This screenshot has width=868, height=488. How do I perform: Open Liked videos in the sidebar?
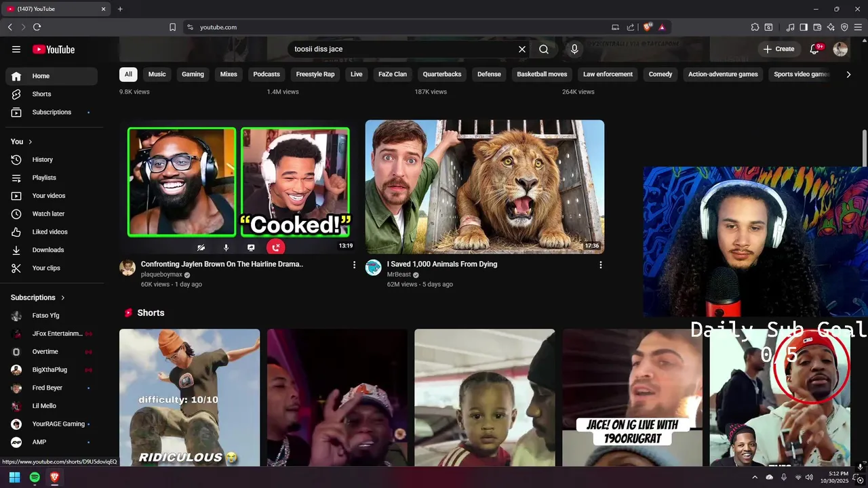52,232
